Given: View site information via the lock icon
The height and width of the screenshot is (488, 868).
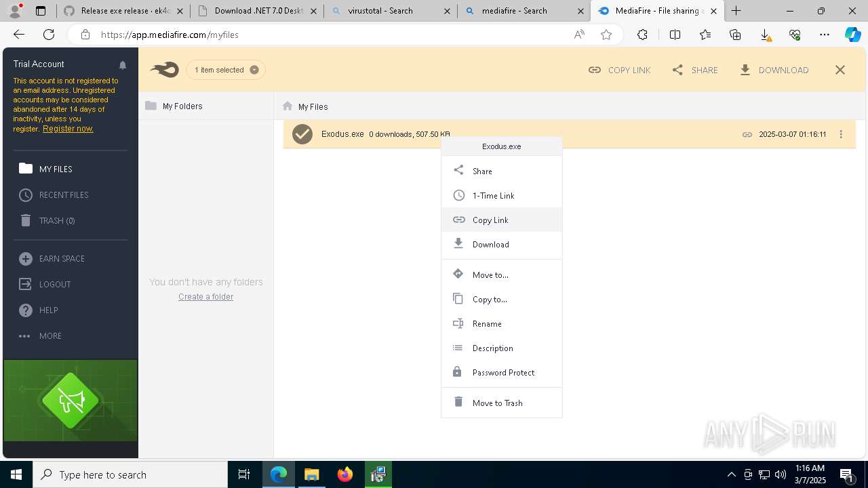Looking at the screenshot, I should point(85,35).
